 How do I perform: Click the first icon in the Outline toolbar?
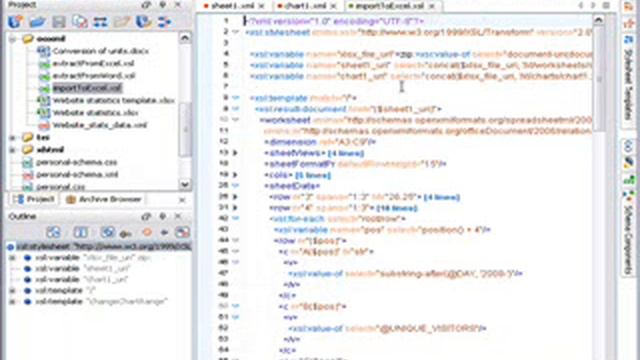(x=53, y=232)
